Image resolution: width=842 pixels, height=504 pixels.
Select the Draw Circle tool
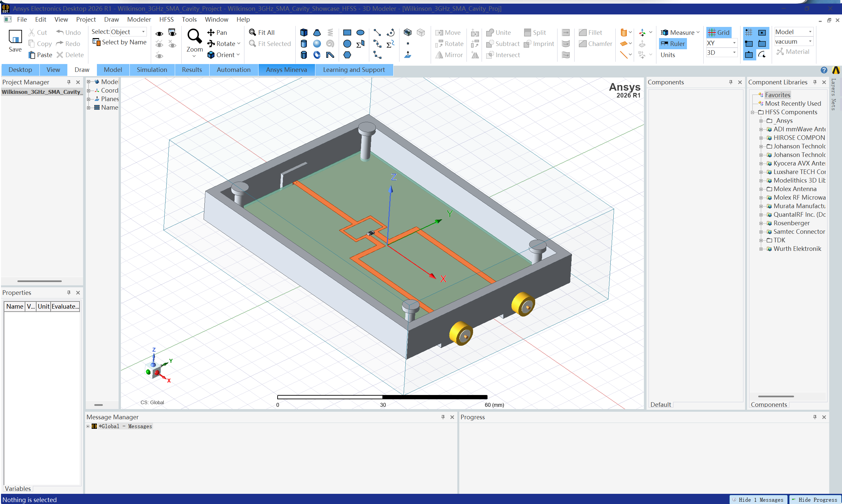click(x=347, y=44)
